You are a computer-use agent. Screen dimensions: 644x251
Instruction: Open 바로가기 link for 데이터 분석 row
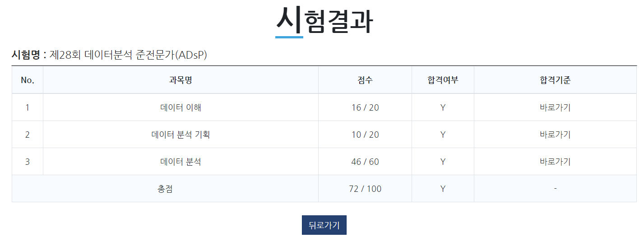555,162
